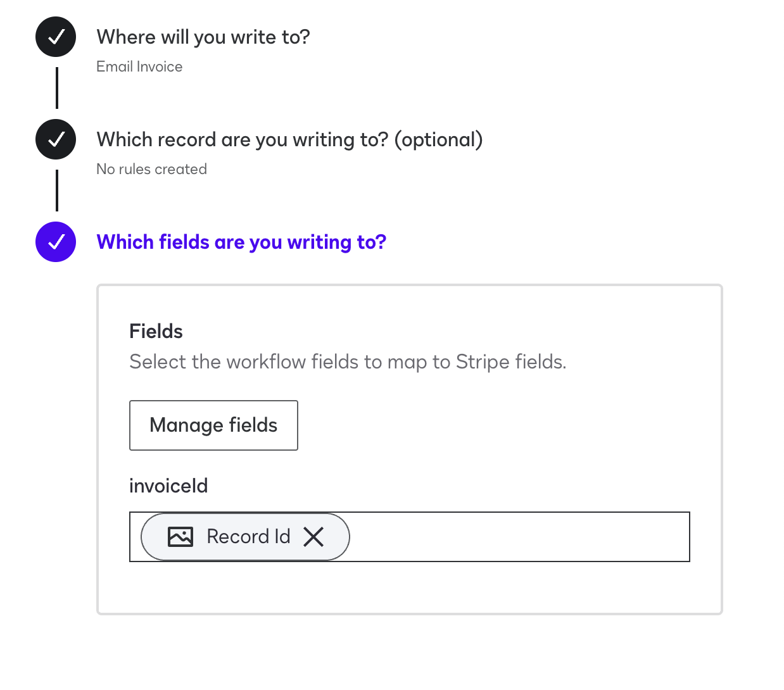Select the checkmark icon for the record step

click(55, 139)
